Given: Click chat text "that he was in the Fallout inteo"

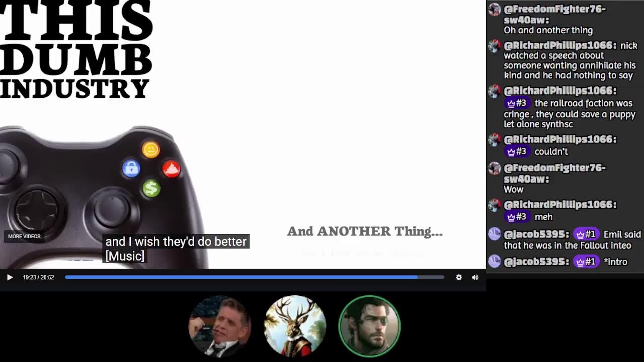Looking at the screenshot, I should coord(568,245).
